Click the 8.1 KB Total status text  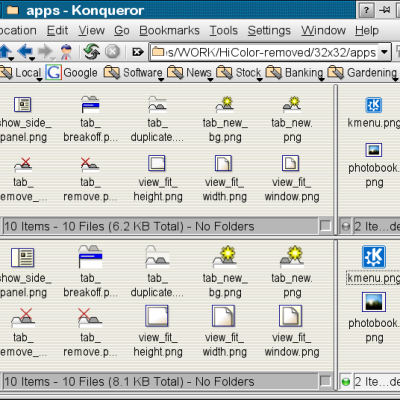click(x=129, y=382)
